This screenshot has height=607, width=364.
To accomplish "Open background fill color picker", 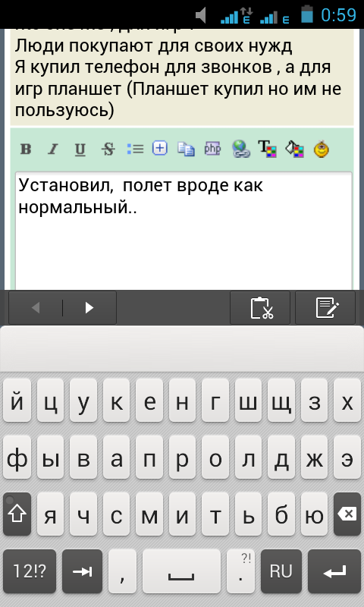I will (x=294, y=149).
